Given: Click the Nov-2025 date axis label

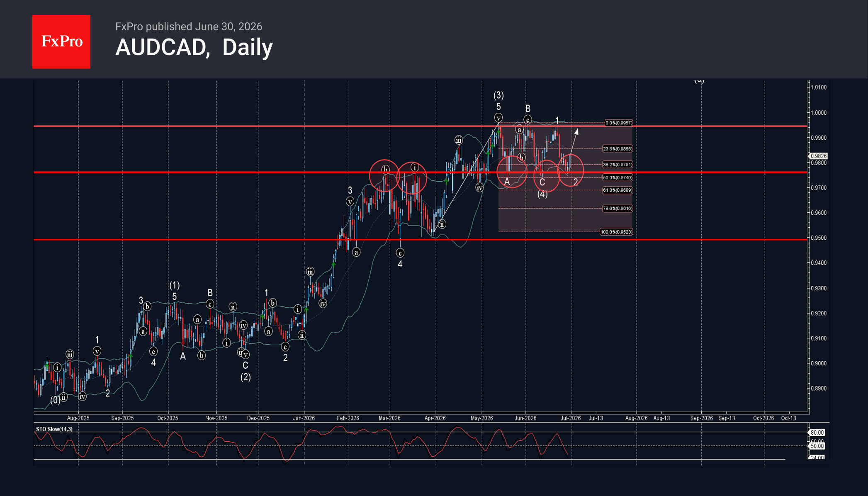Looking at the screenshot, I should click(216, 418).
